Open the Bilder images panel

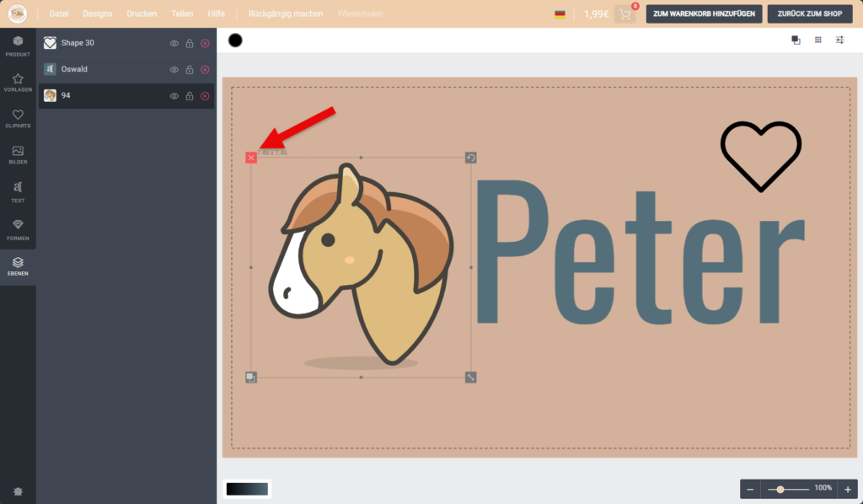click(x=18, y=155)
